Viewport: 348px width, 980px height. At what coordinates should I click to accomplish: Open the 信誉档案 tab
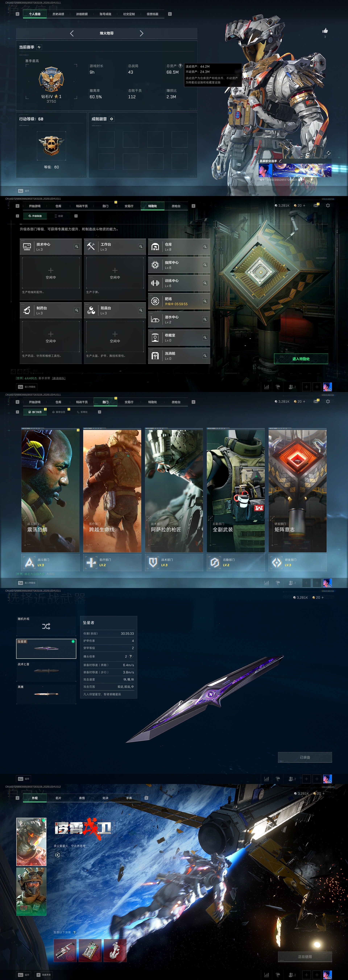point(152,14)
